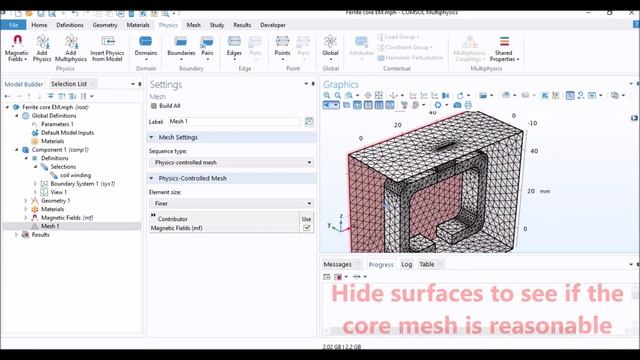Select View 1 tree node
This screenshot has height=360, width=640.
58,192
